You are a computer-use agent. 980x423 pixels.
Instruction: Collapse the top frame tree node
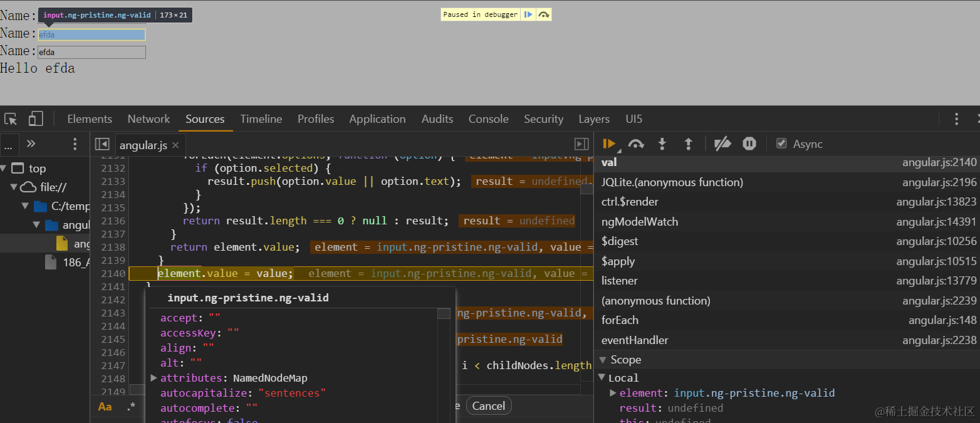coord(4,168)
